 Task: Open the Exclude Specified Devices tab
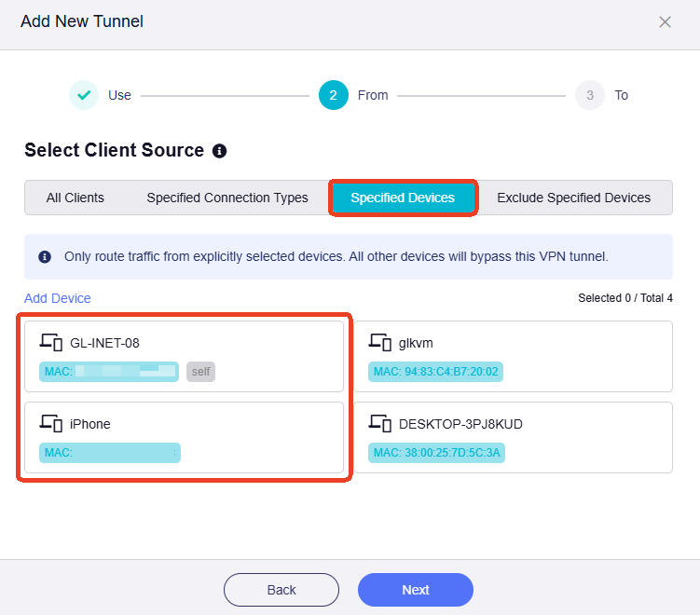click(x=573, y=198)
